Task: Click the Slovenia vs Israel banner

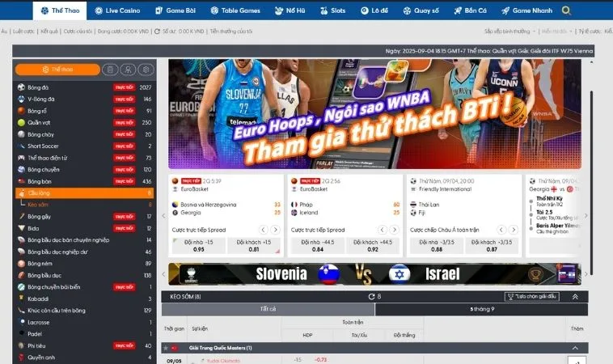Action: pos(372,273)
